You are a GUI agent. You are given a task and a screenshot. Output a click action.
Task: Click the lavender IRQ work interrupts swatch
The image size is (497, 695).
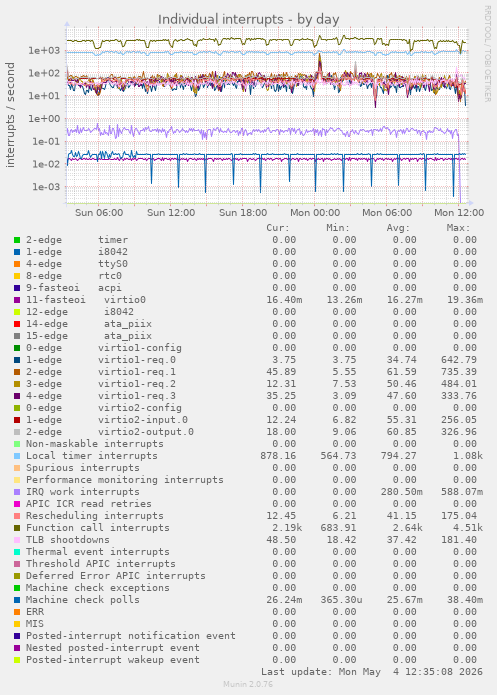pyautogui.click(x=17, y=492)
